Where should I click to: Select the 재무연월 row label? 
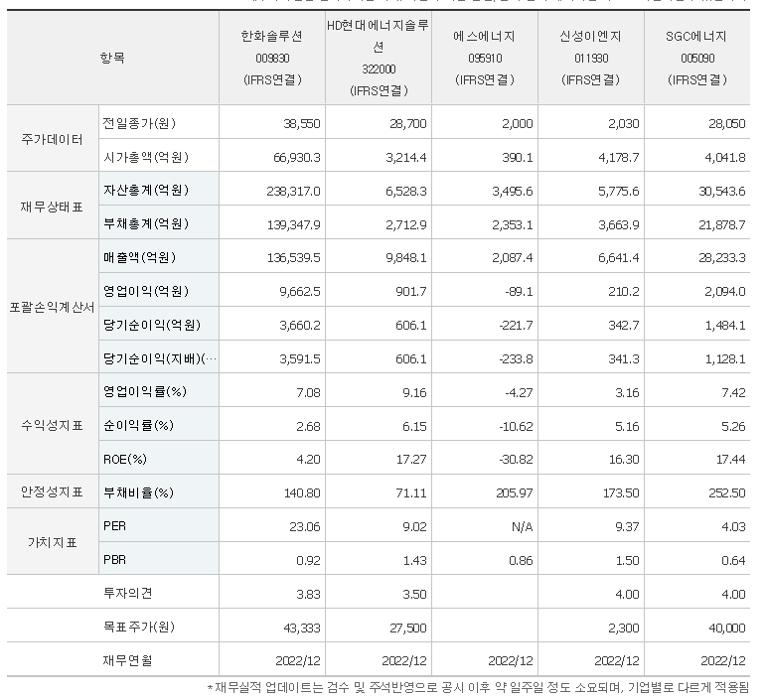point(128,660)
